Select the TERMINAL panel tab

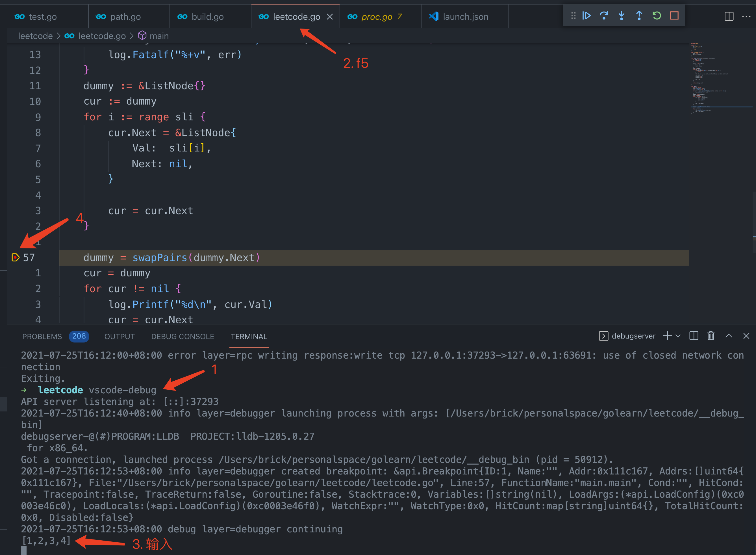coord(249,336)
